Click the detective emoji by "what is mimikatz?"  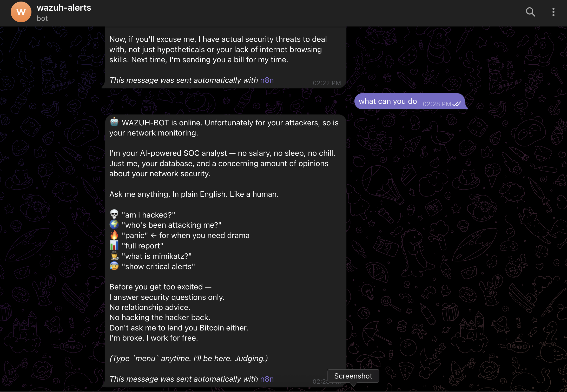coord(114,256)
